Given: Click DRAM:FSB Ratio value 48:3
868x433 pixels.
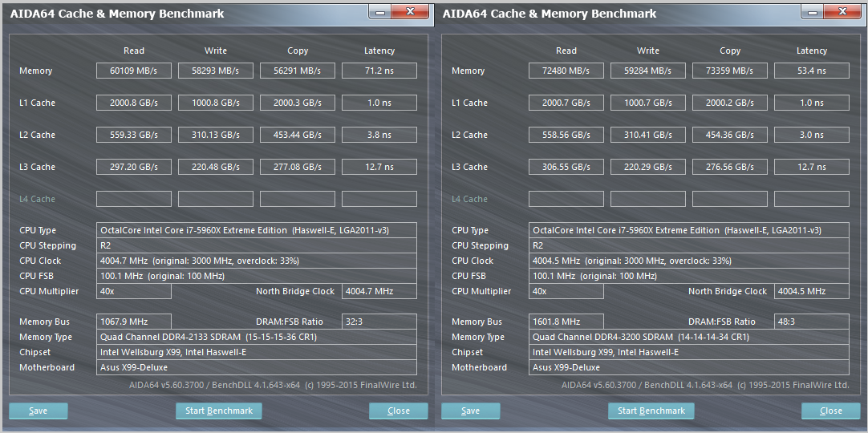Looking at the screenshot, I should (812, 322).
